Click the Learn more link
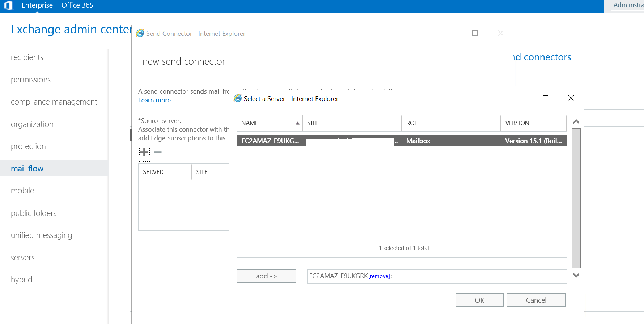This screenshot has height=324, width=644. 157,101
